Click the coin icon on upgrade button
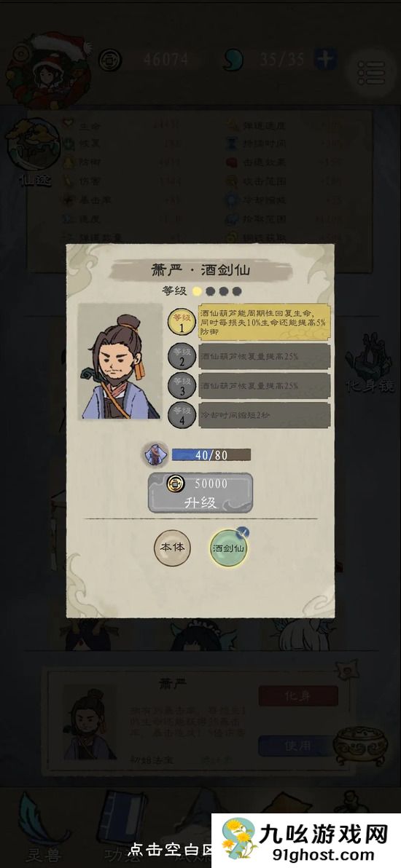 176,484
